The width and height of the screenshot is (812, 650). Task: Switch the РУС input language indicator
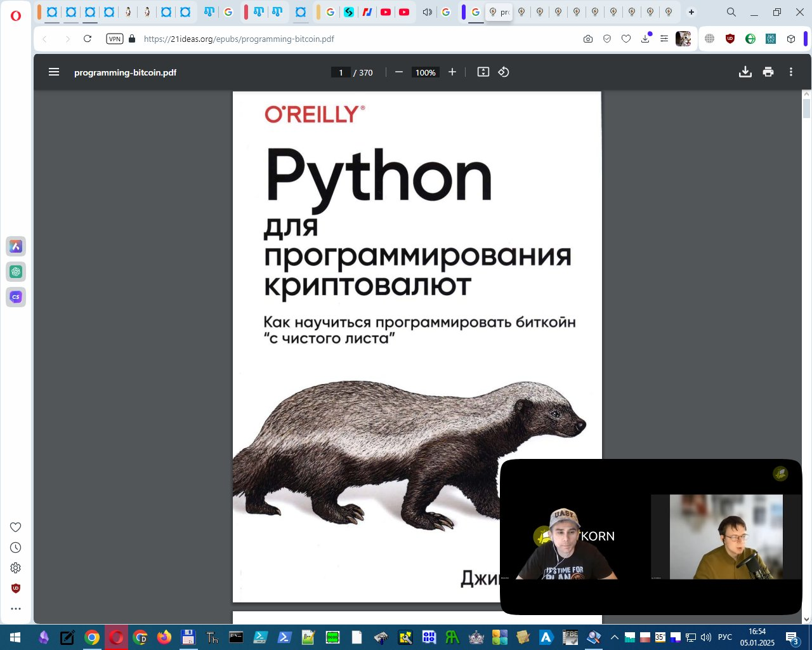(724, 637)
